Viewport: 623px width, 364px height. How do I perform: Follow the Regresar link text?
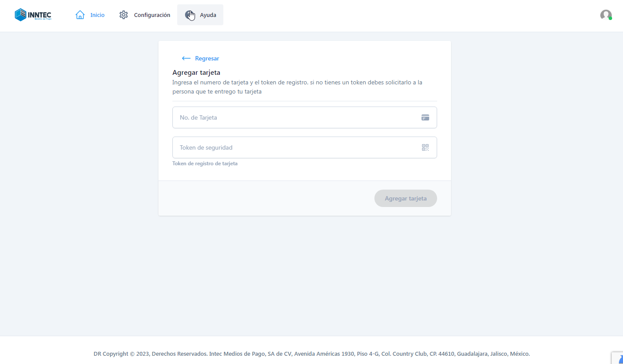pyautogui.click(x=207, y=58)
